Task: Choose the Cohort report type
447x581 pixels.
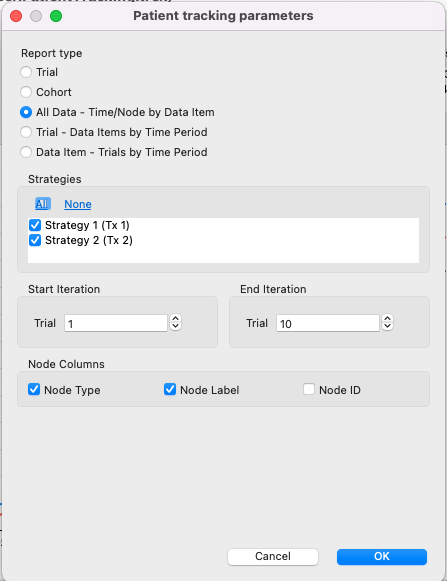Action: [x=26, y=92]
